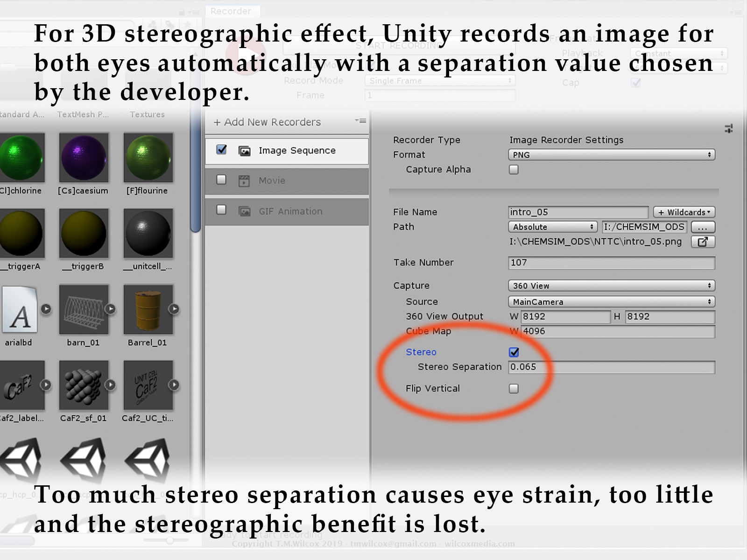Edit 360 View Output width 8192
This screenshot has height=560, width=747.
tap(565, 316)
